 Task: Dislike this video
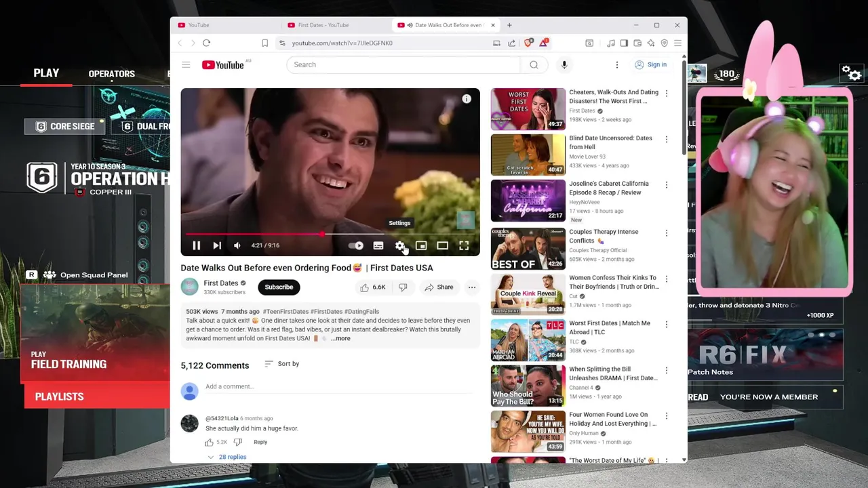click(x=403, y=287)
